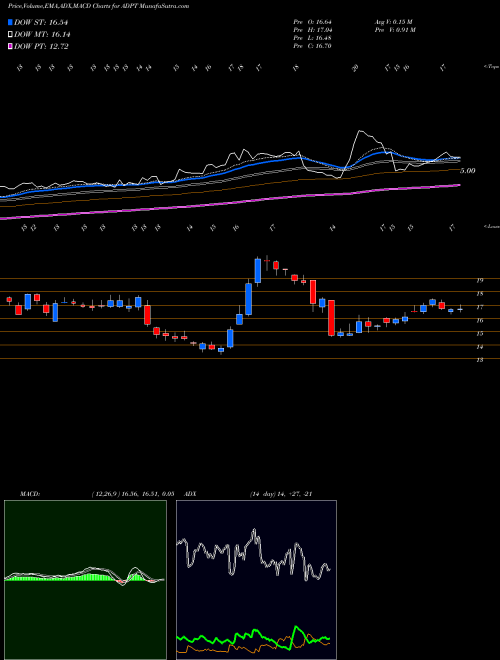Click the 'ADX' panel heading
The image size is (500, 660).
click(190, 494)
